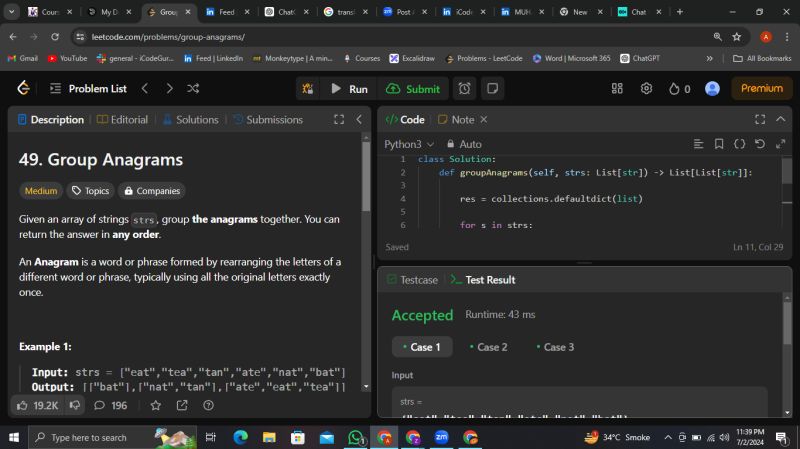Dislike the problem thumbs-down
Viewport: 800px width, 449px height.
75,405
